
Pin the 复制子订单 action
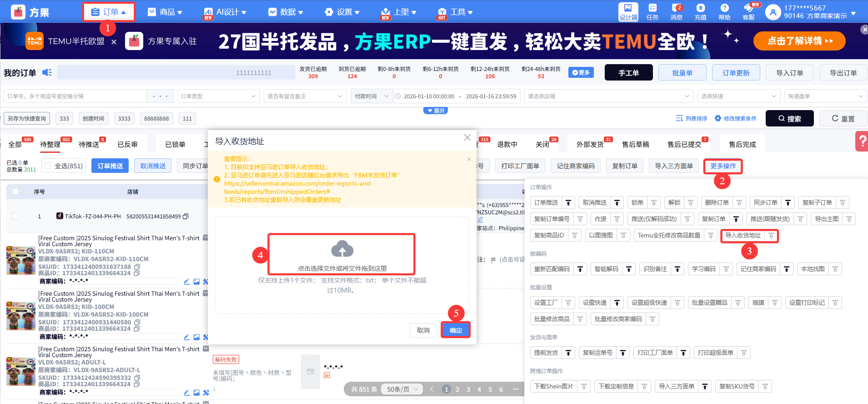843,202
